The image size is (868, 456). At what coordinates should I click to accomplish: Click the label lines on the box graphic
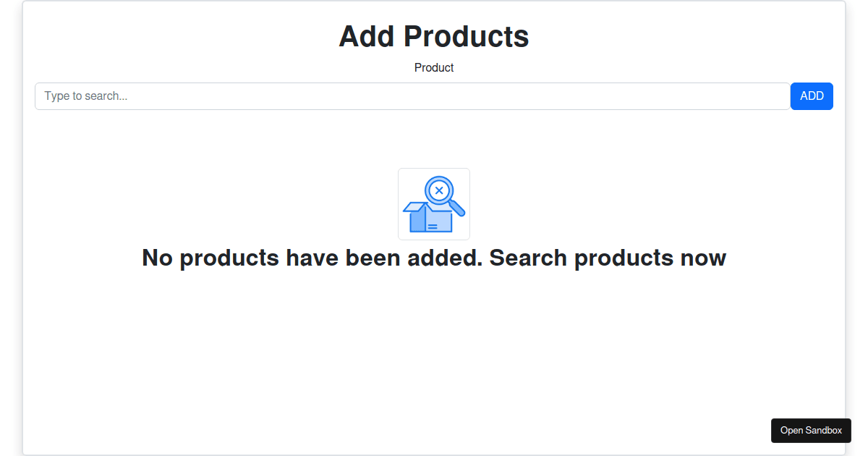(x=433, y=227)
